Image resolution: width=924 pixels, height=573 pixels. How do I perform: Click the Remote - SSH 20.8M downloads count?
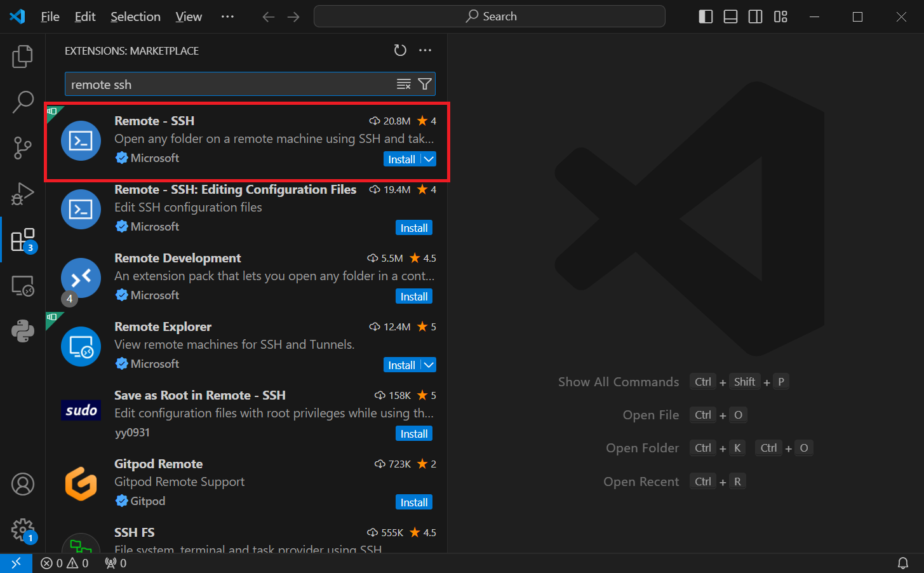tap(390, 121)
